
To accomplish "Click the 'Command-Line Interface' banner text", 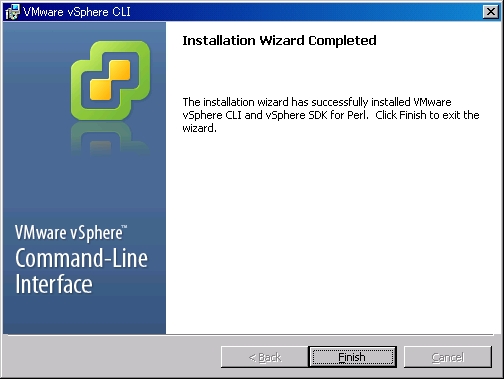I will (81, 271).
